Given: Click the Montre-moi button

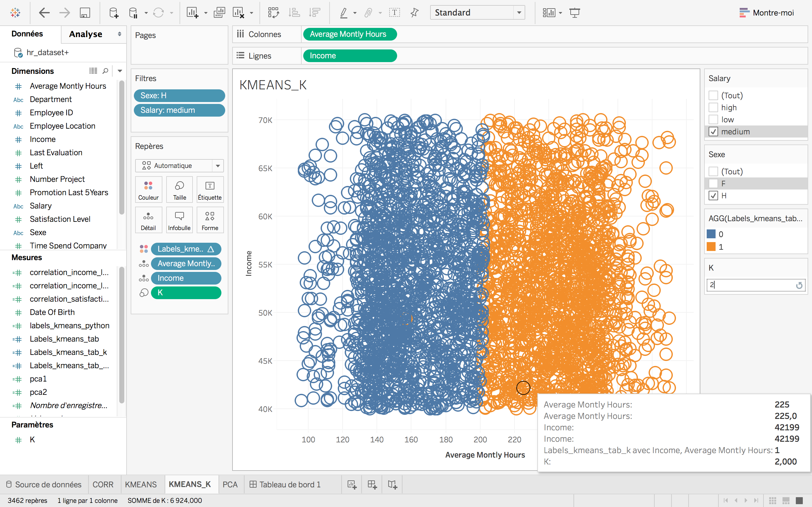Looking at the screenshot, I should 766,13.
